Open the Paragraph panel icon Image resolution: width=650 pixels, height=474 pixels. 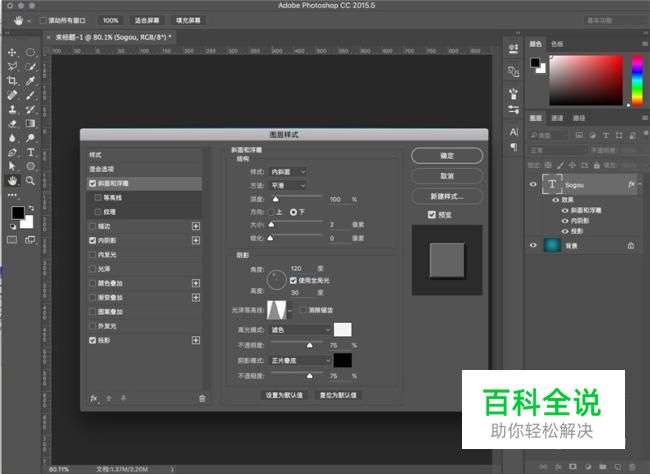click(514, 147)
